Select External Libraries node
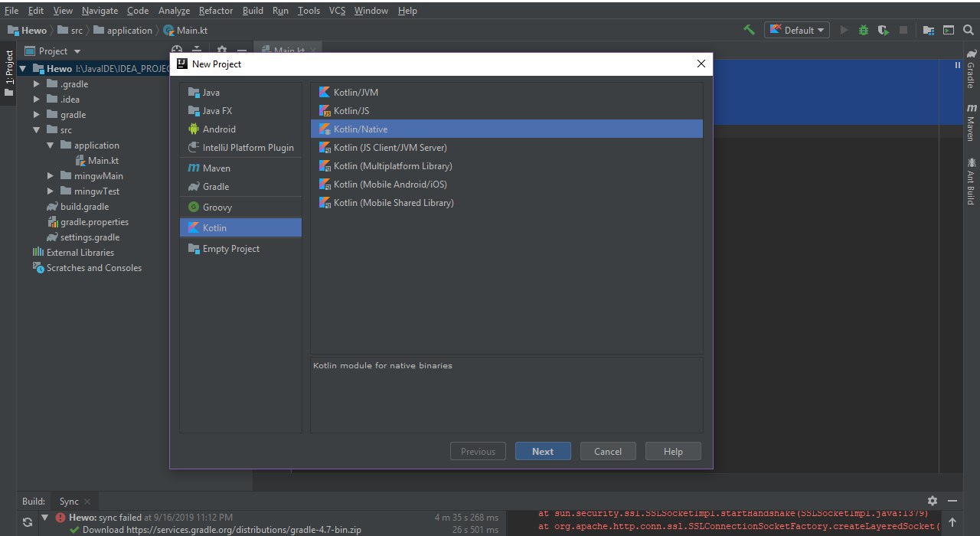 point(73,253)
